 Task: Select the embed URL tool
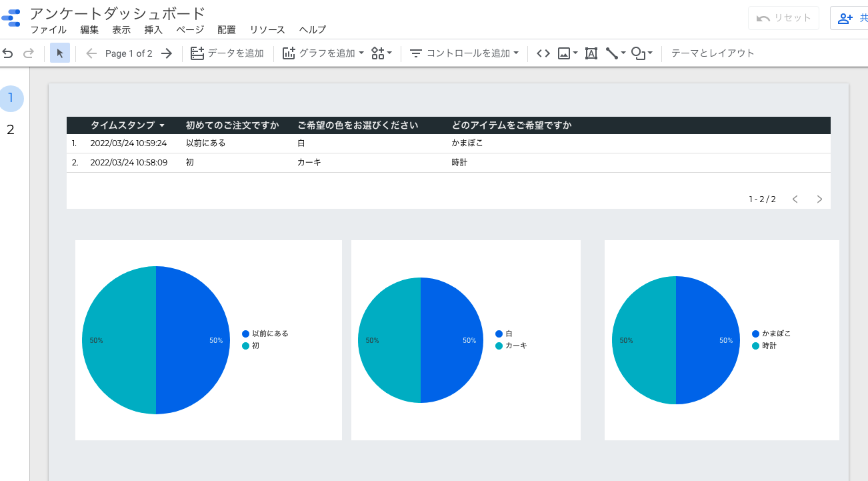(543, 53)
